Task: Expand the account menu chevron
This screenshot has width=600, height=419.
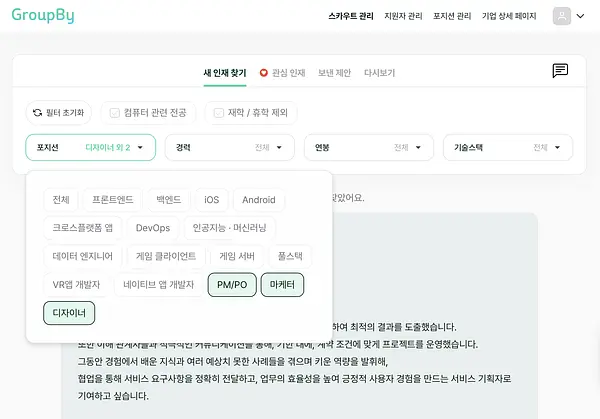Action: 580,16
